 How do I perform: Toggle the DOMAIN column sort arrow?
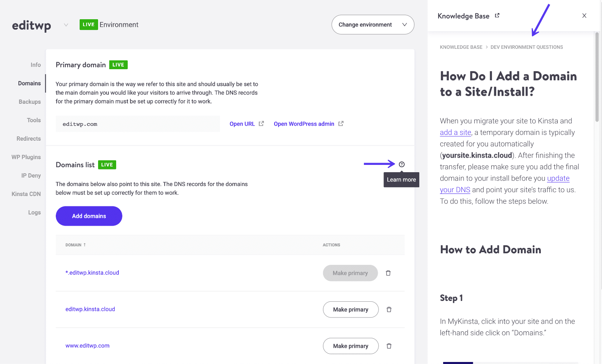tap(85, 244)
